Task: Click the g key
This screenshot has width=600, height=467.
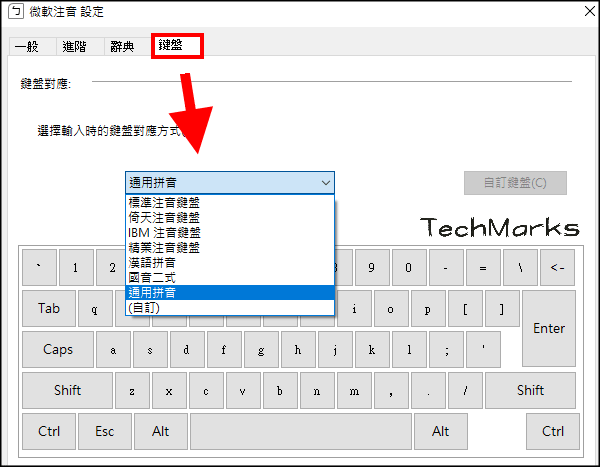Action: [261, 349]
